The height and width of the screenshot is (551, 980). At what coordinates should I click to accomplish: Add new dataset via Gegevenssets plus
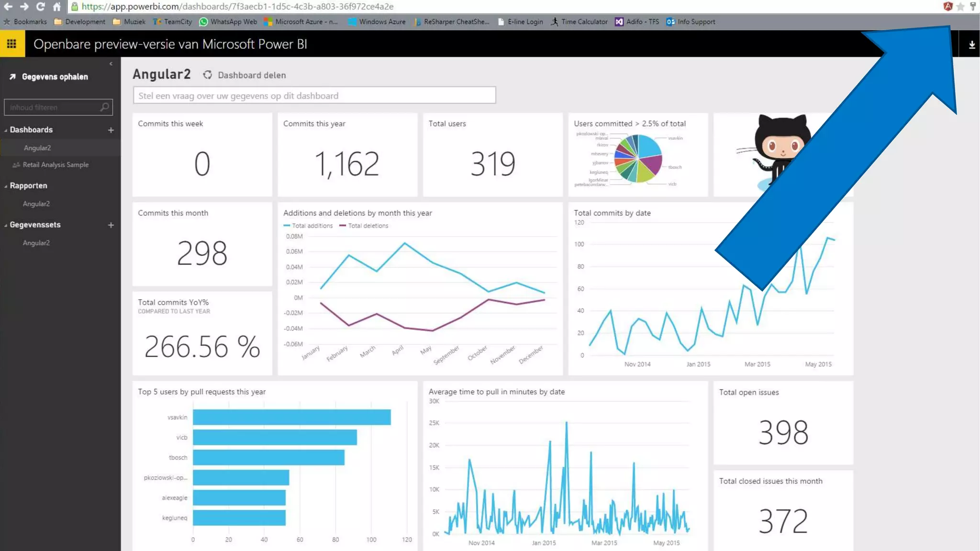(x=111, y=225)
